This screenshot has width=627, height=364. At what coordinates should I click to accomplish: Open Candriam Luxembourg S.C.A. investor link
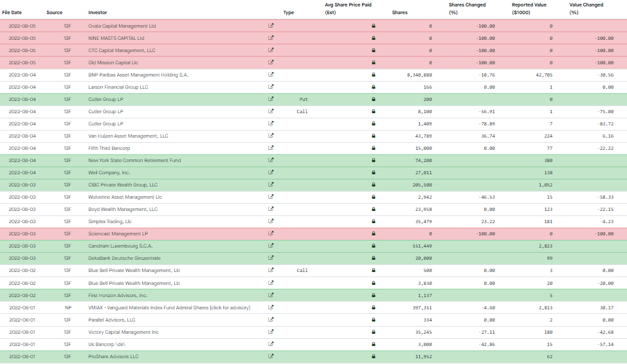120,246
